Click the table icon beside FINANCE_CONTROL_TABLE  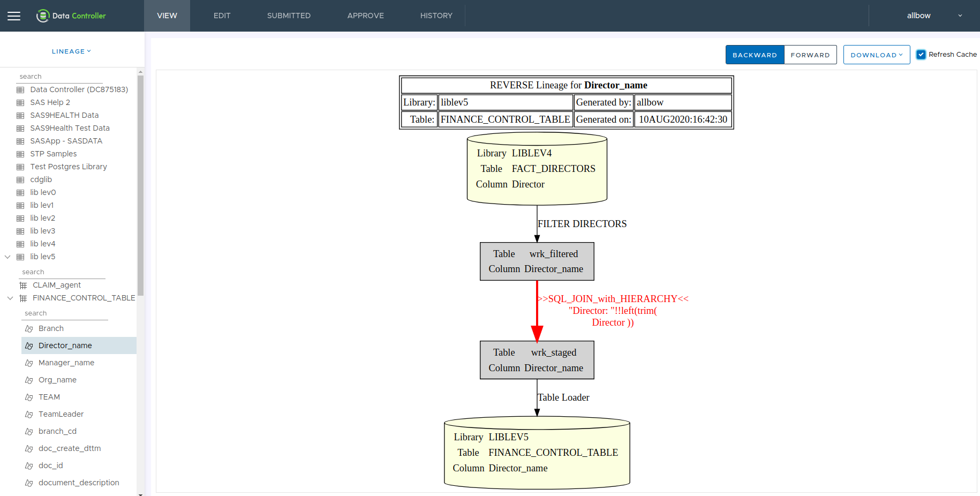23,298
